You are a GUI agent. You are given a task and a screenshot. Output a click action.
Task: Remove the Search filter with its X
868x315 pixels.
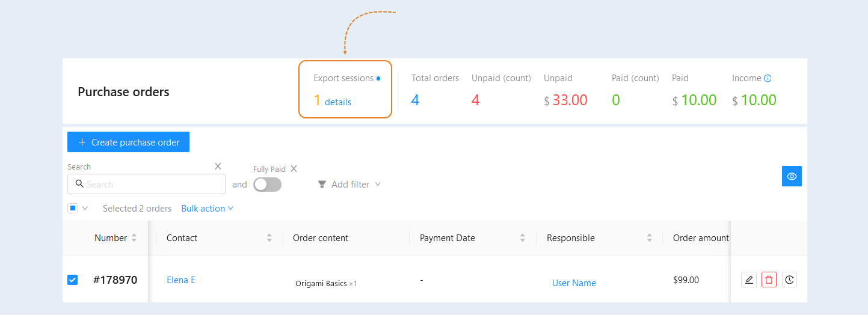point(218,167)
